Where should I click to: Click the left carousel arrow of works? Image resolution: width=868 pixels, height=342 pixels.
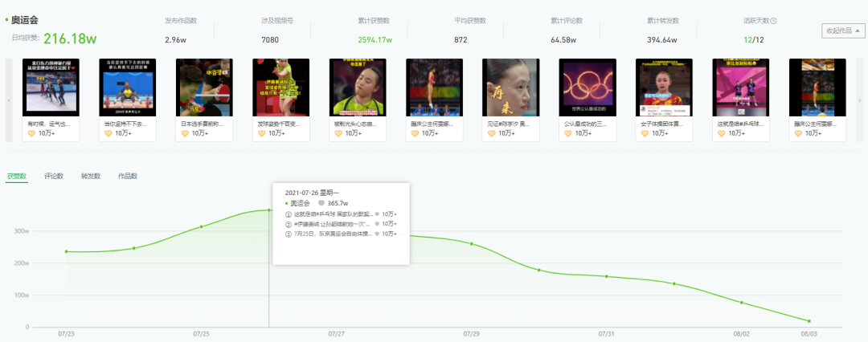[x=9, y=100]
